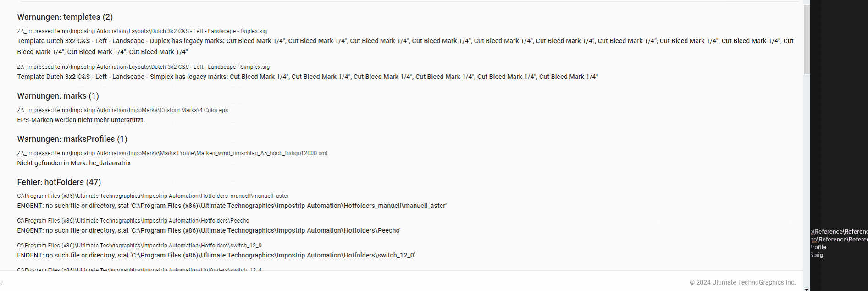Select the 'Warnungen: marks (1)' heading
868x291 pixels.
(58, 96)
